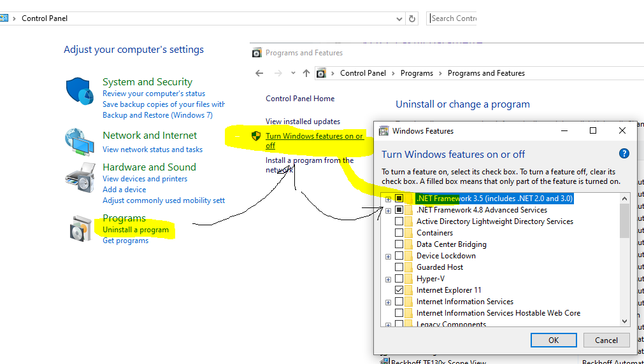Click Get programs link
The width and height of the screenshot is (644, 364).
125,241
